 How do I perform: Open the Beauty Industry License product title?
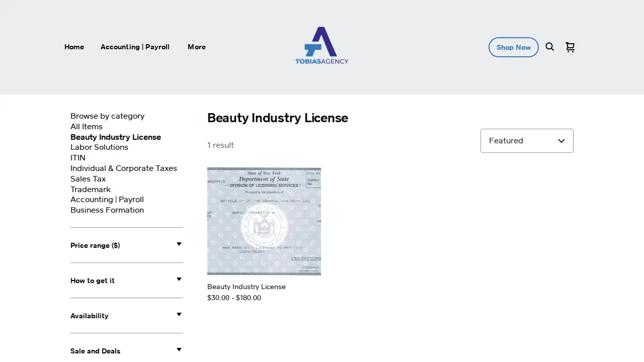pyautogui.click(x=247, y=287)
